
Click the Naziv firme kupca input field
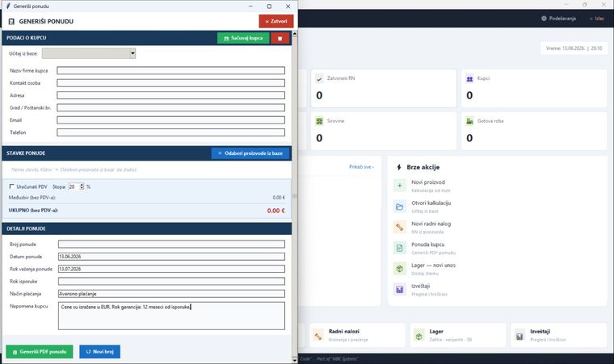tap(170, 70)
